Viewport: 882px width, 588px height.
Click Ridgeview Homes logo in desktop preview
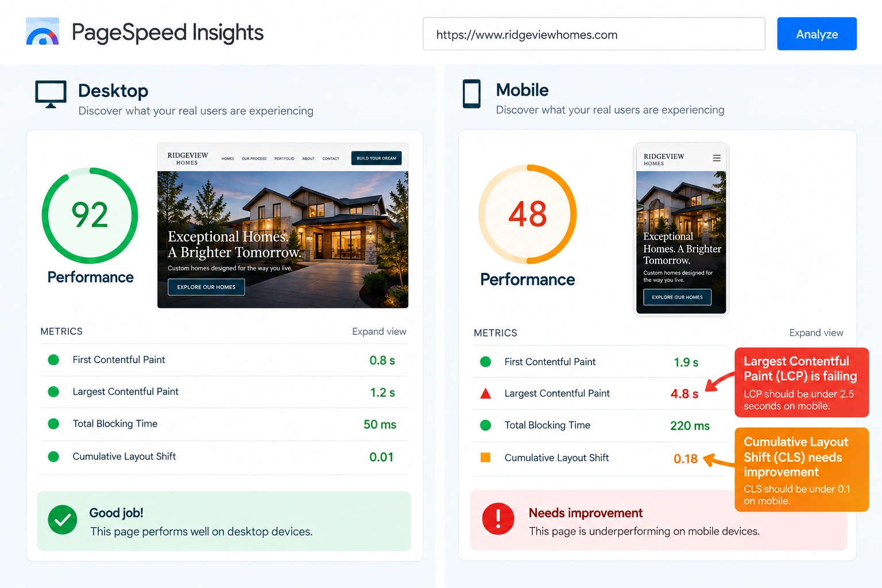click(x=187, y=158)
